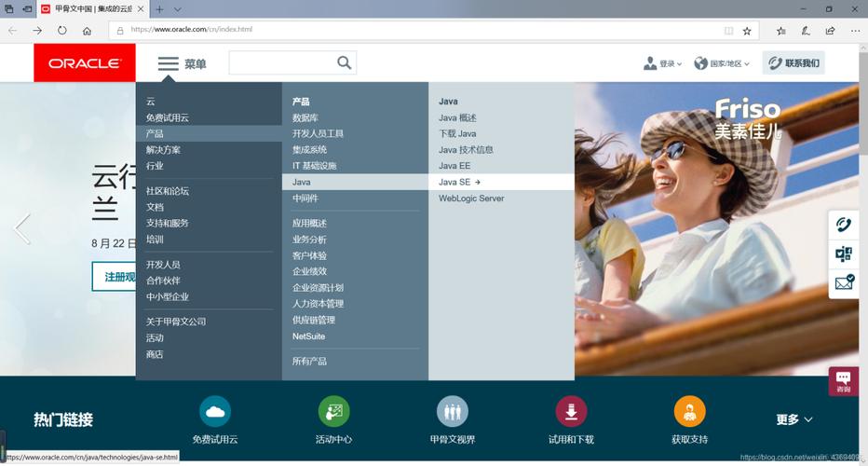Expand the 登录 dropdown chevron
Image resolution: width=868 pixels, height=466 pixels.
(679, 63)
